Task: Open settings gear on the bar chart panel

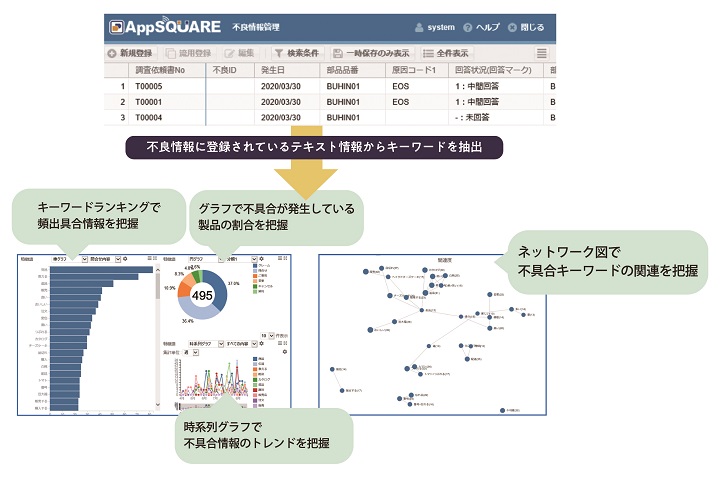Action: [x=124, y=258]
